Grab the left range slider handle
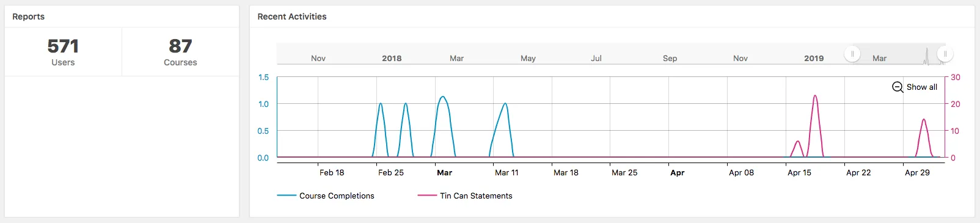 pos(852,54)
